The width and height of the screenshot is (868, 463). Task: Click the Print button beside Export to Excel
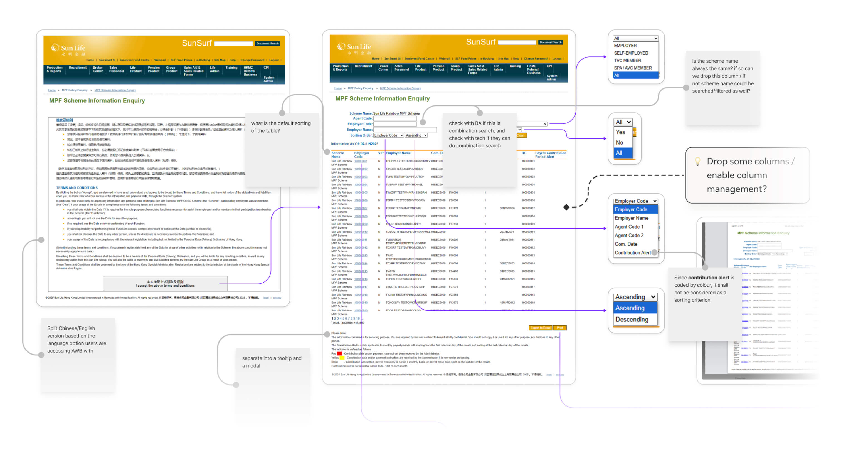pyautogui.click(x=560, y=328)
